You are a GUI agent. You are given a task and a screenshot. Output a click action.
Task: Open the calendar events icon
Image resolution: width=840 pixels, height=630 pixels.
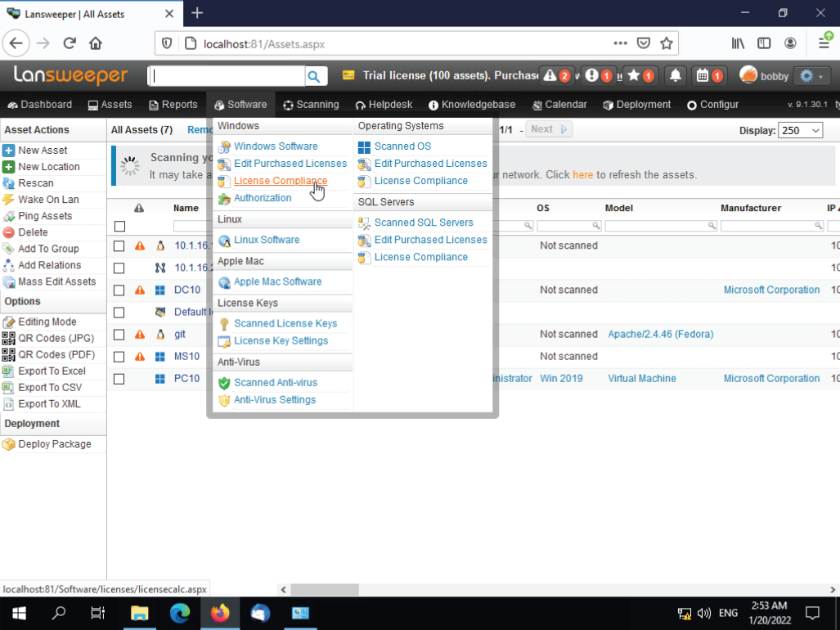point(709,76)
